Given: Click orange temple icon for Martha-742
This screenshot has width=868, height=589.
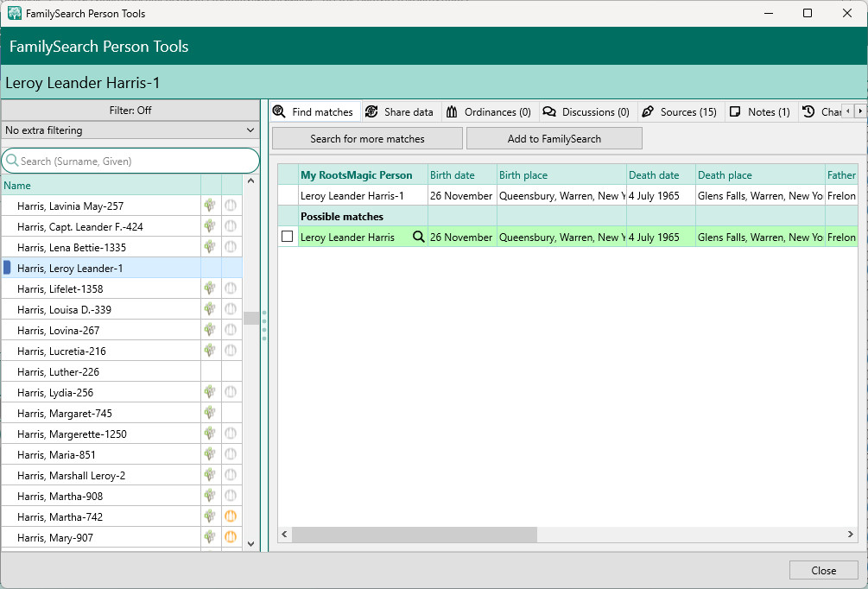Looking at the screenshot, I should (x=231, y=516).
